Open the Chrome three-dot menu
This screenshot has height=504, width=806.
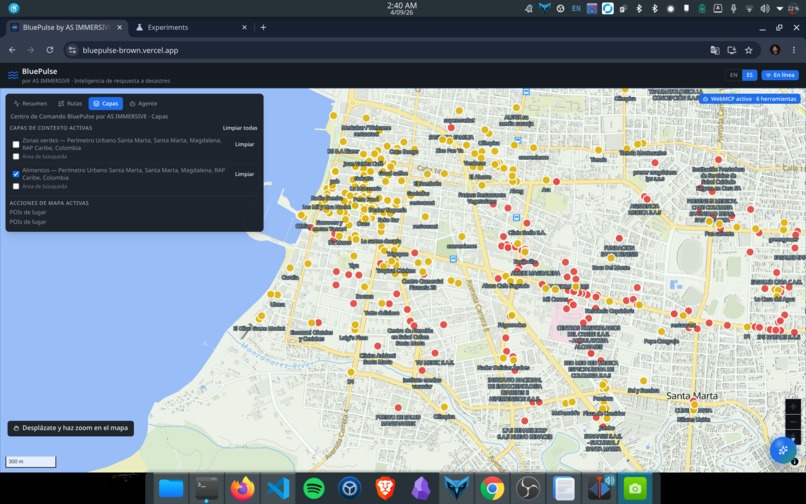pos(794,50)
